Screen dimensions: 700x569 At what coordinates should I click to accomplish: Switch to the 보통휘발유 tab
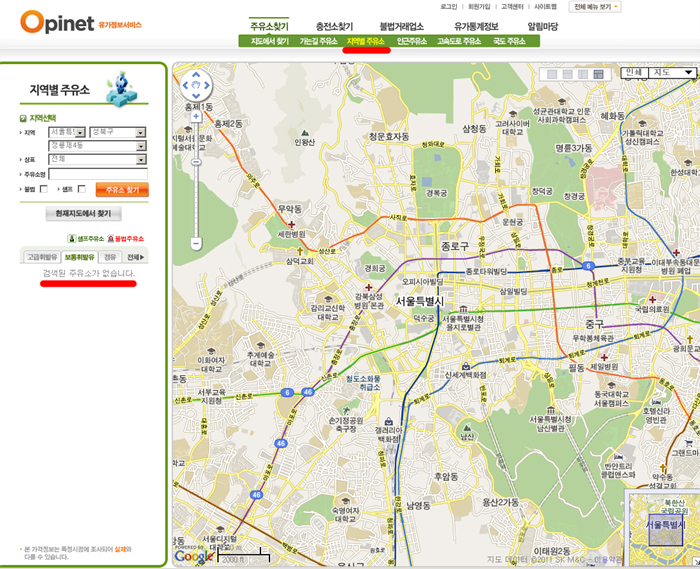click(79, 257)
